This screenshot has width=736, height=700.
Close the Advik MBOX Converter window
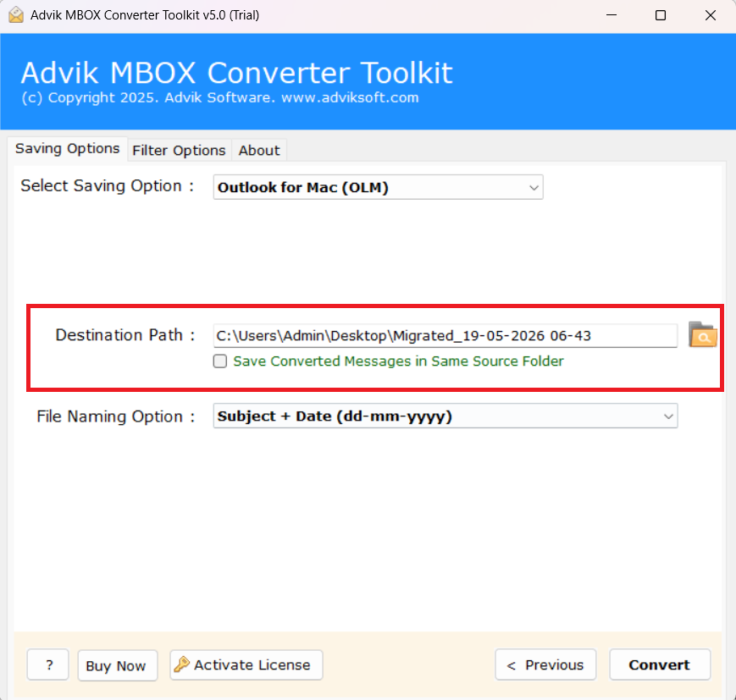pyautogui.click(x=711, y=15)
